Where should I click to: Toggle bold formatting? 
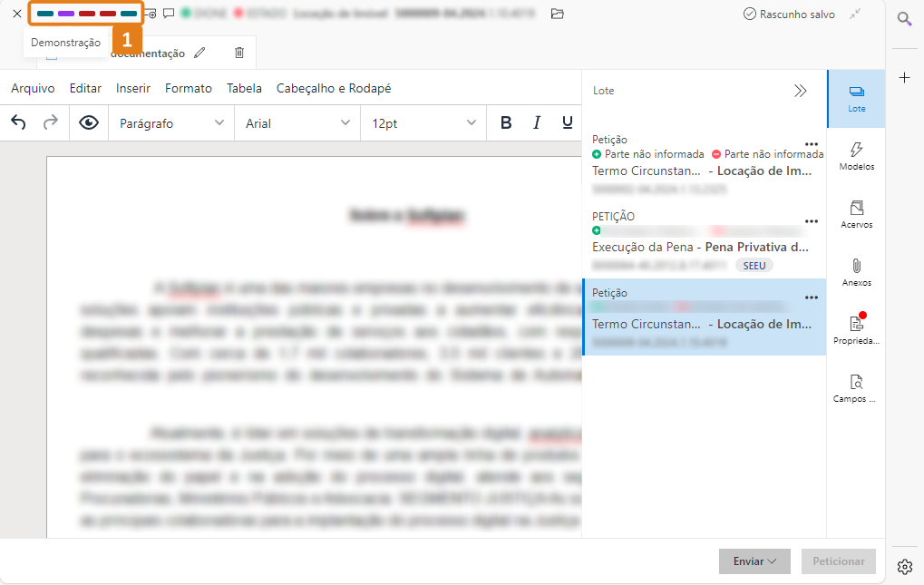(506, 123)
